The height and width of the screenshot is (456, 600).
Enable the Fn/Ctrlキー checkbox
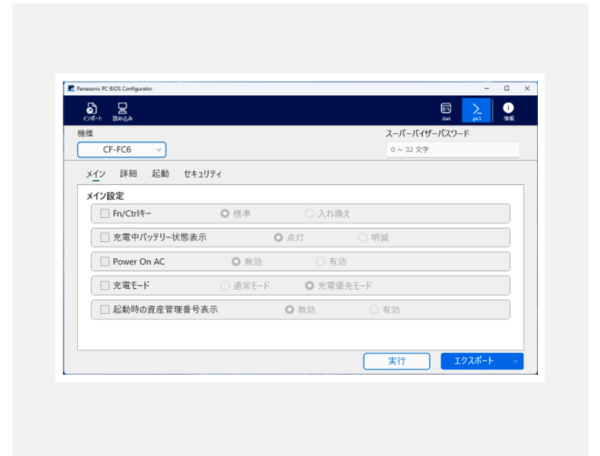104,213
